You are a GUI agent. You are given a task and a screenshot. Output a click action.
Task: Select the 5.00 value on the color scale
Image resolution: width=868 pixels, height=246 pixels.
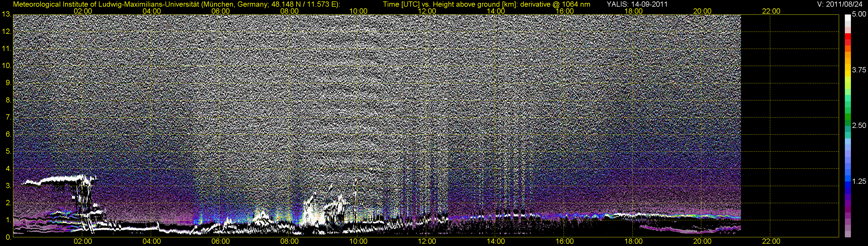[859, 14]
